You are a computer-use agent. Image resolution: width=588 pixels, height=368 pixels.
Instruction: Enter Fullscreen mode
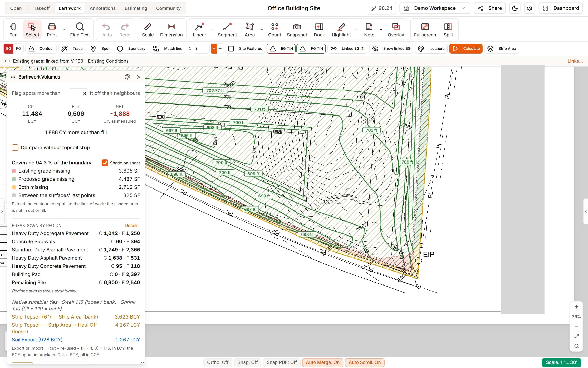point(425,29)
